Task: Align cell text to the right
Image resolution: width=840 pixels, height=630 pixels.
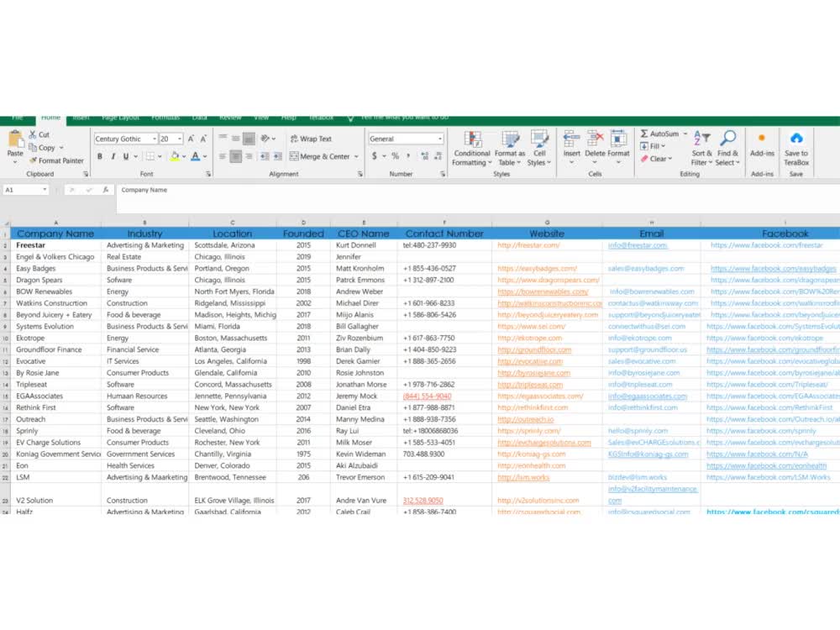Action: click(x=249, y=156)
